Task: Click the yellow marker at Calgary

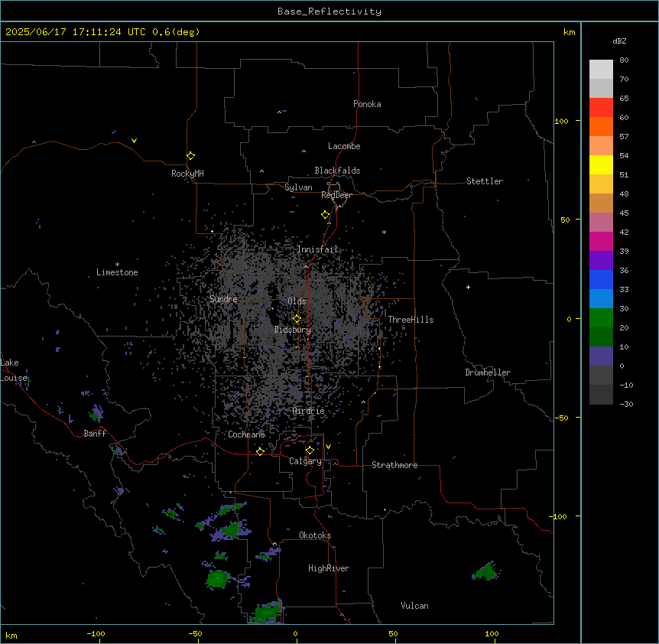Action: pyautogui.click(x=310, y=450)
